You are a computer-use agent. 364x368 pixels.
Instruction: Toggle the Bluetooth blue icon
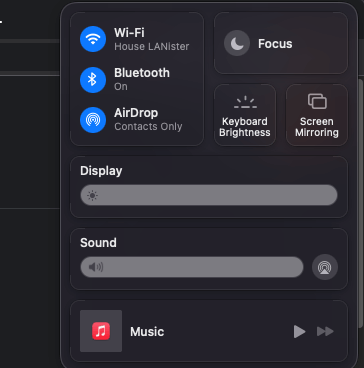[93, 80]
